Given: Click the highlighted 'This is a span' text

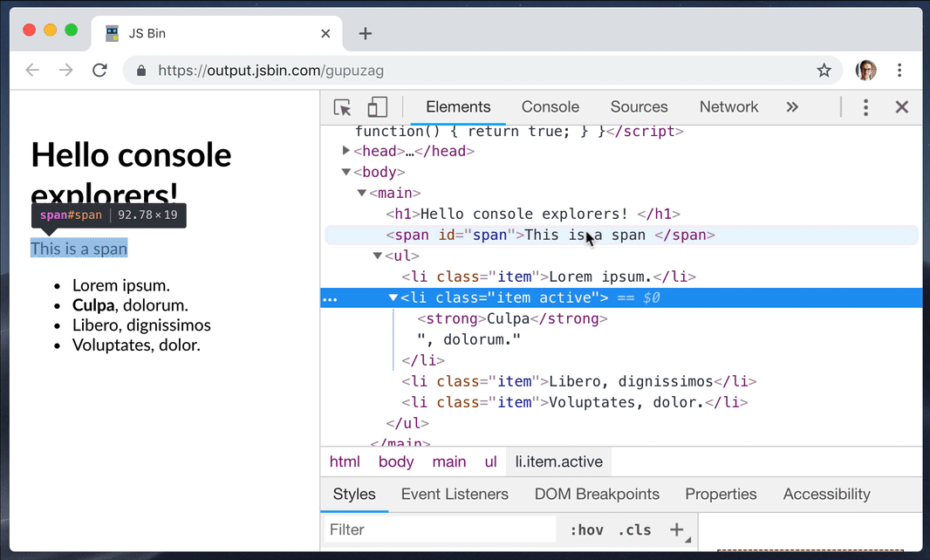Looking at the screenshot, I should point(79,249).
